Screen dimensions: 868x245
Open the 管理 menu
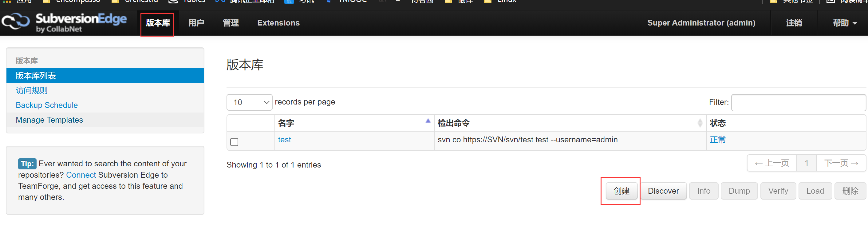(231, 23)
